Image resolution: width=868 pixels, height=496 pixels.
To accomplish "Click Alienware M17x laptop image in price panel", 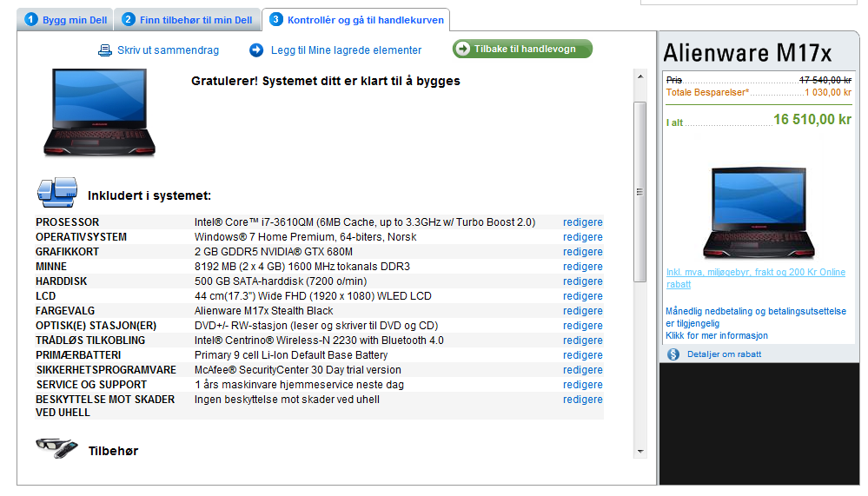I will [759, 213].
